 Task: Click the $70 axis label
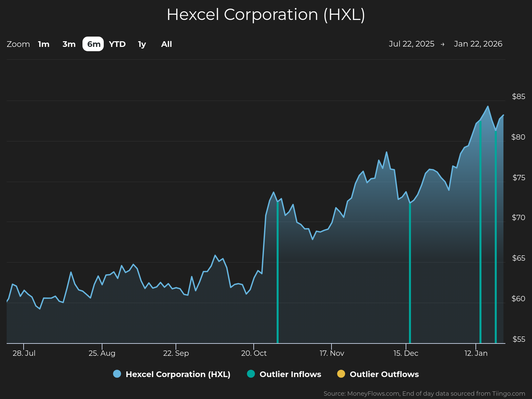pyautogui.click(x=518, y=218)
